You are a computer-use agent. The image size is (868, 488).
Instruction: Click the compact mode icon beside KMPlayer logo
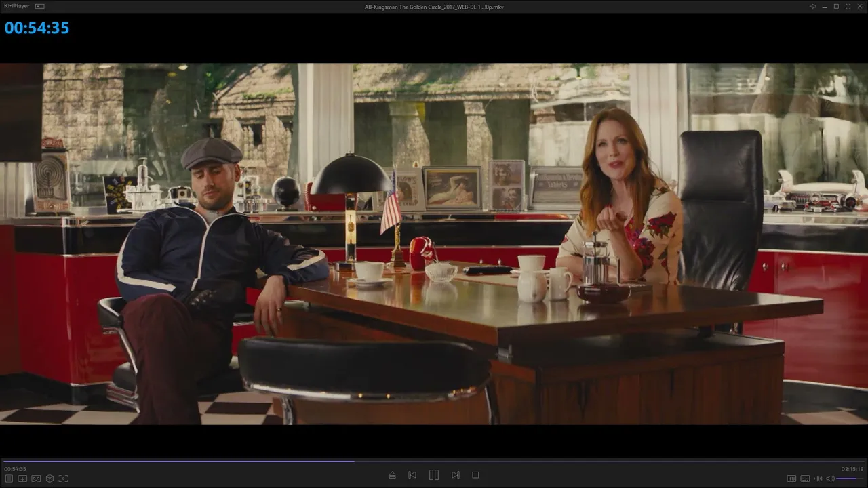pos(39,6)
